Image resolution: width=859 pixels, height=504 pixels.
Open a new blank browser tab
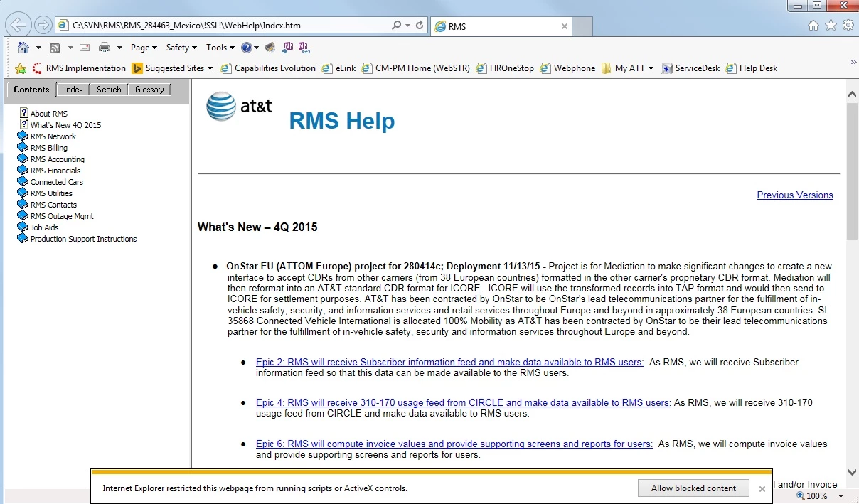(582, 26)
